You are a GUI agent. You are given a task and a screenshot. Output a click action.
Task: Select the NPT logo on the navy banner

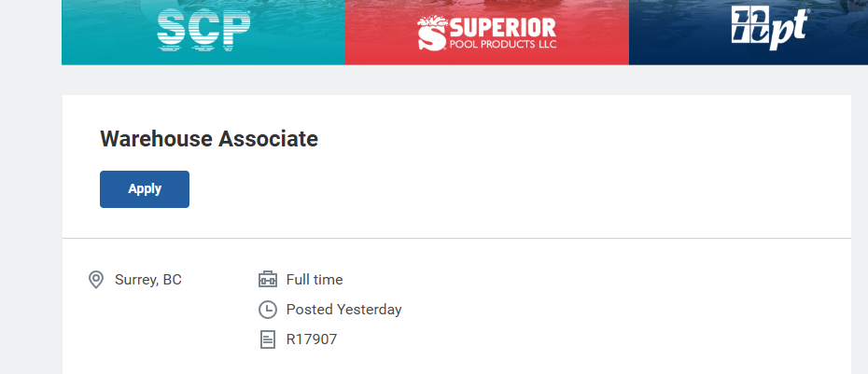coord(769,27)
